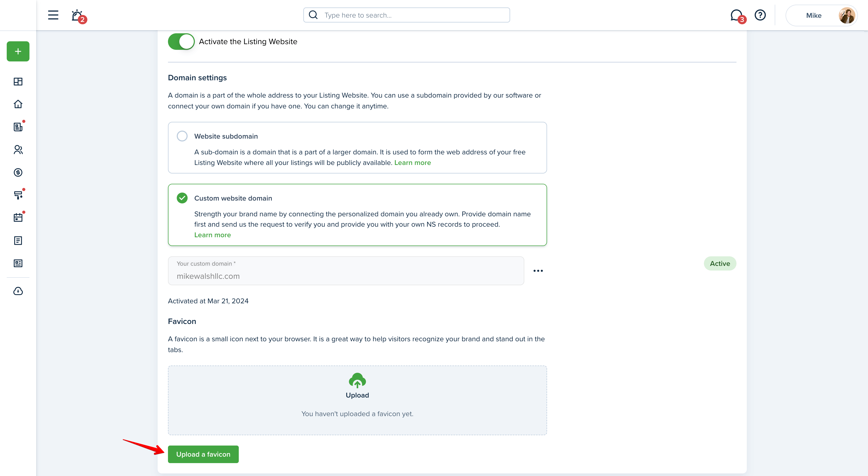
Task: Open the alarm notifications bell icon
Action: 78,15
